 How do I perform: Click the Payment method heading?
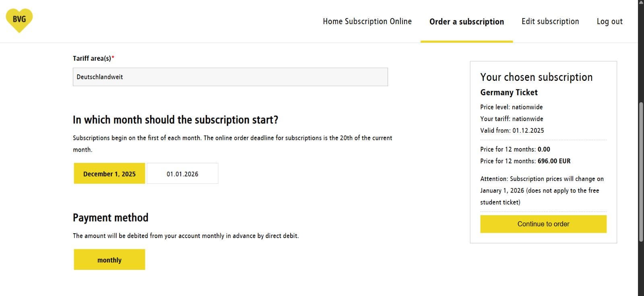point(111,218)
